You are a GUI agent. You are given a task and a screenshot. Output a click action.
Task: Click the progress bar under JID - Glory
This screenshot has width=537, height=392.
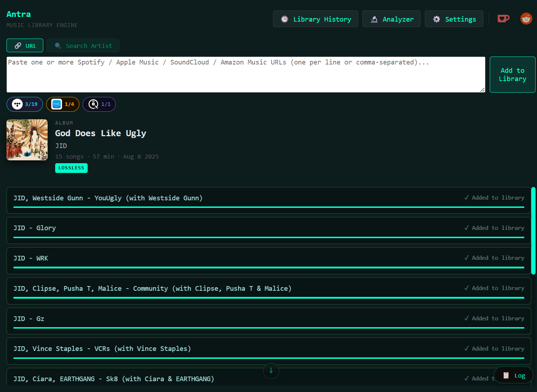point(269,237)
